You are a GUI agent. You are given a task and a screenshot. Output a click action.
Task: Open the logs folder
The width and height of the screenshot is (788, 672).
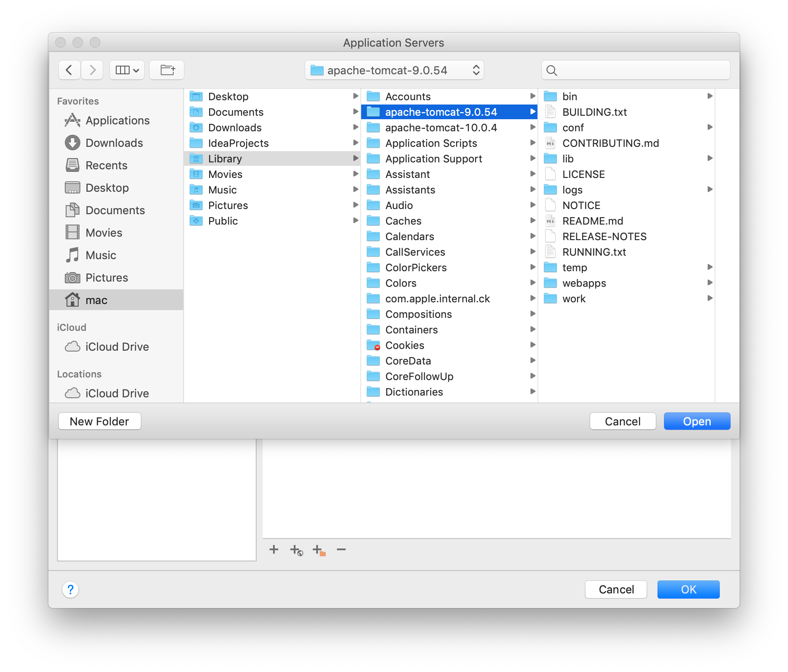pyautogui.click(x=627, y=190)
